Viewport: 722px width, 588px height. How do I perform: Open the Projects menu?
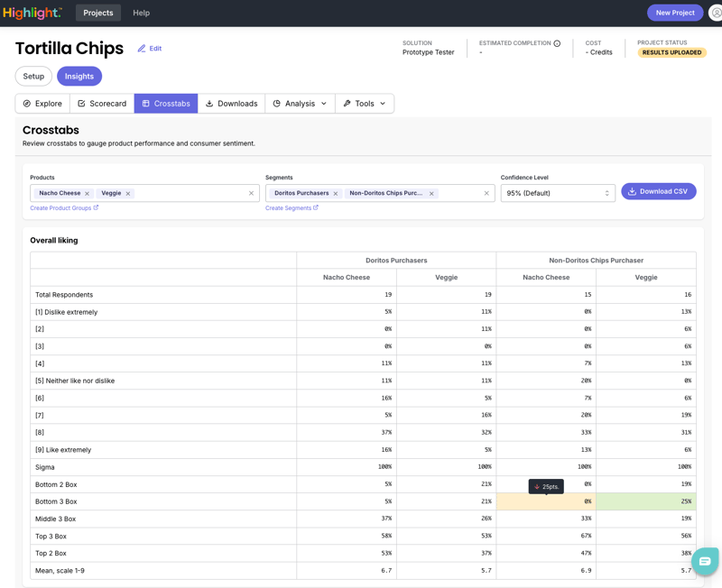coord(98,13)
